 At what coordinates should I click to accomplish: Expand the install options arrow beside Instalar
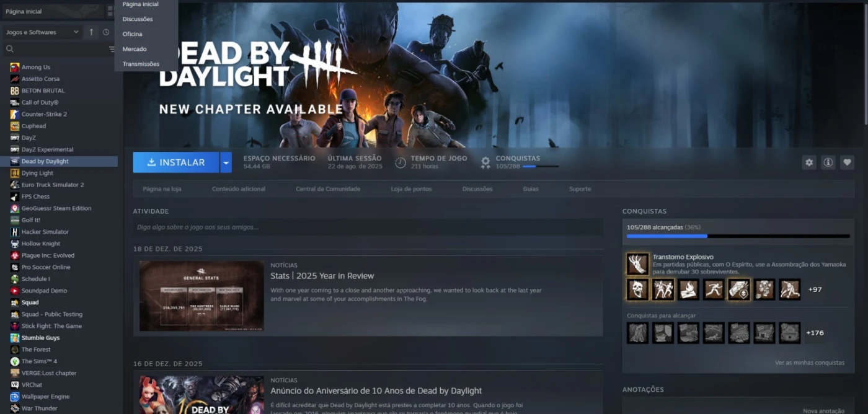pyautogui.click(x=226, y=162)
